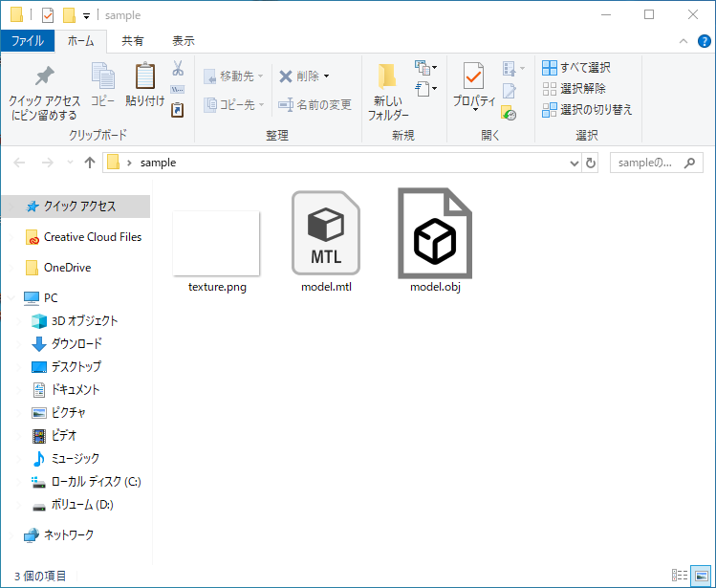The width and height of the screenshot is (716, 588).
Task: Collapse the ribbon chevron
Action: 683,41
